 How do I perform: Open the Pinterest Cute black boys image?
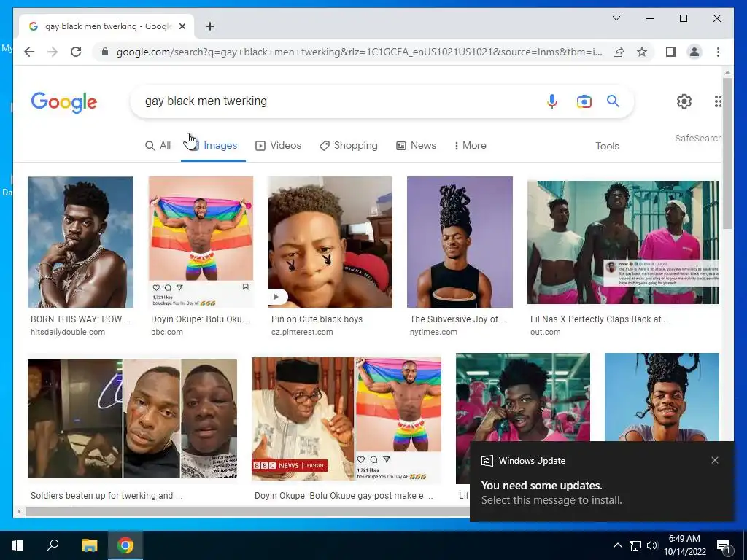[x=330, y=242]
